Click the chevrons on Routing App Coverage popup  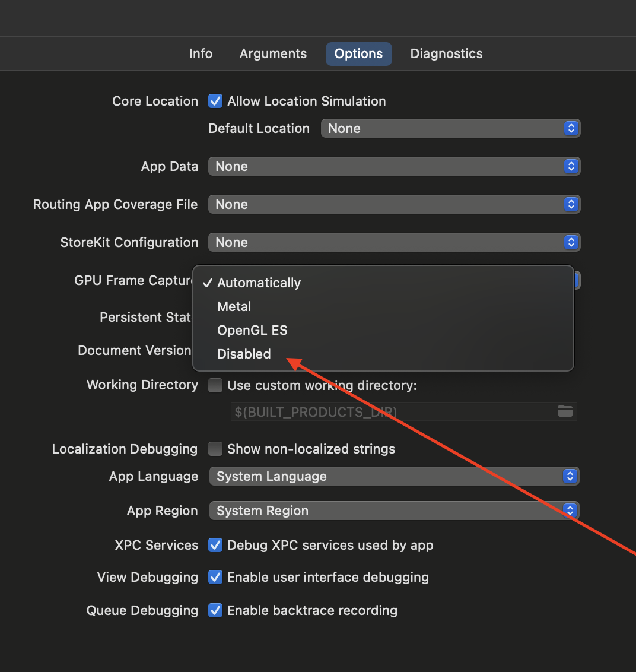(571, 204)
